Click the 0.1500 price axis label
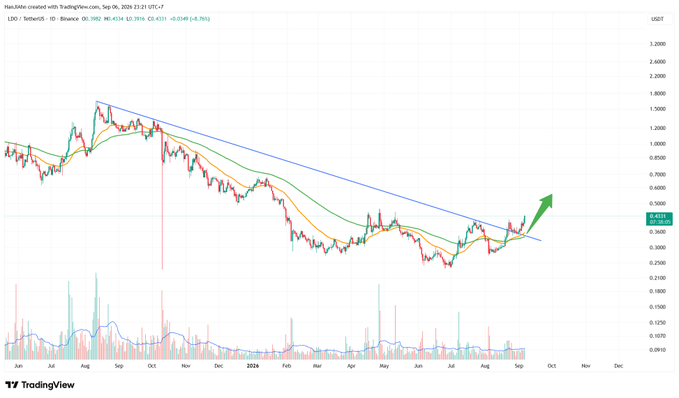Screen dimensions: 679x398 pyautogui.click(x=657, y=307)
